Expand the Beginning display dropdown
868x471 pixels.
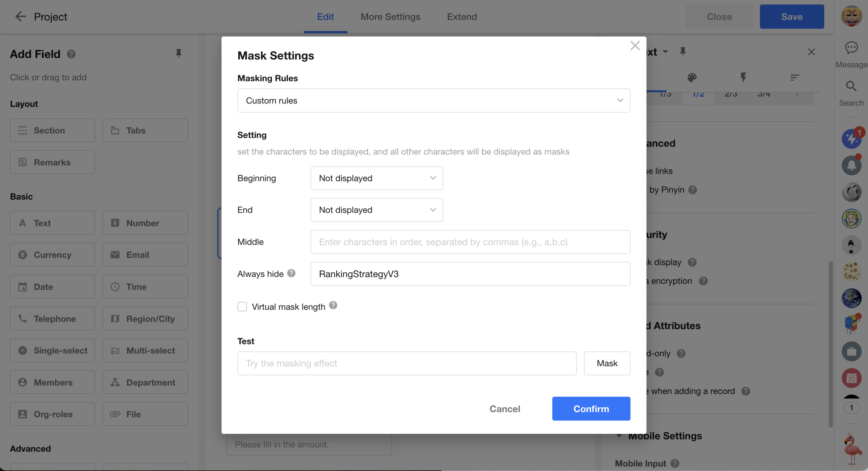(x=377, y=178)
